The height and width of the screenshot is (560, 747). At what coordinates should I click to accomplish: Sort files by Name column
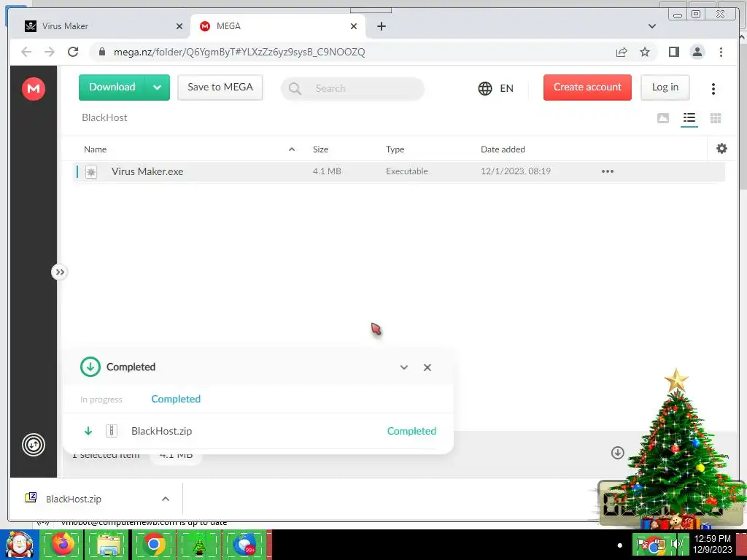pos(96,149)
